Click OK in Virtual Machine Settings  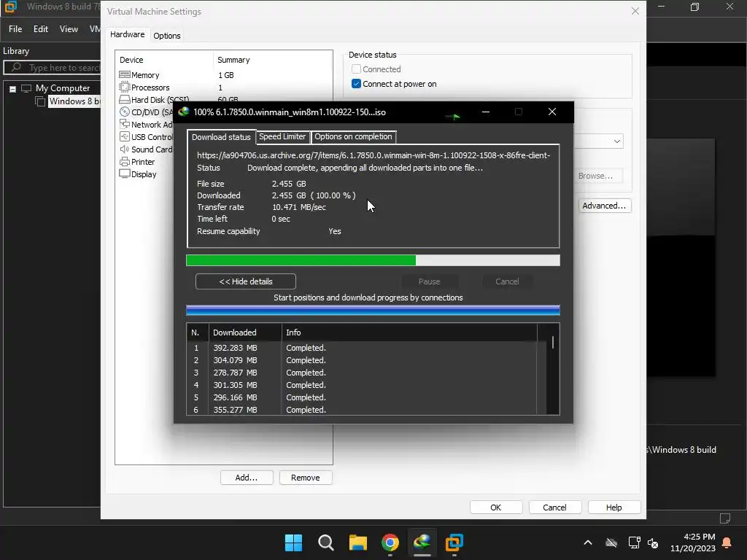(x=496, y=507)
